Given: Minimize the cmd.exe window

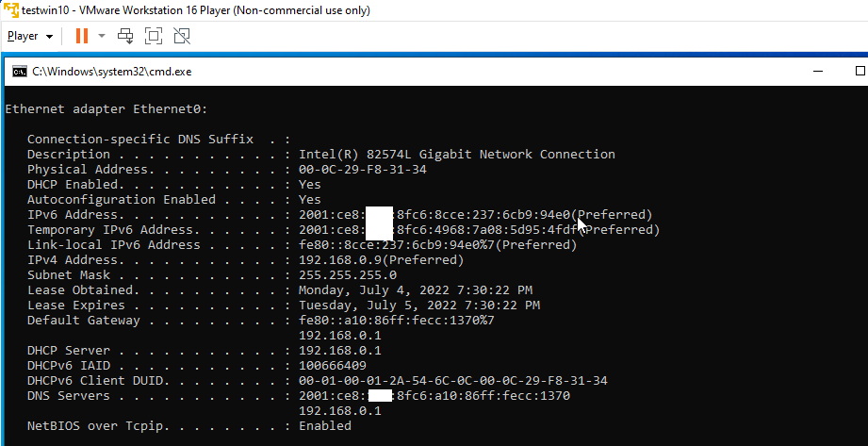Looking at the screenshot, I should coord(818,71).
